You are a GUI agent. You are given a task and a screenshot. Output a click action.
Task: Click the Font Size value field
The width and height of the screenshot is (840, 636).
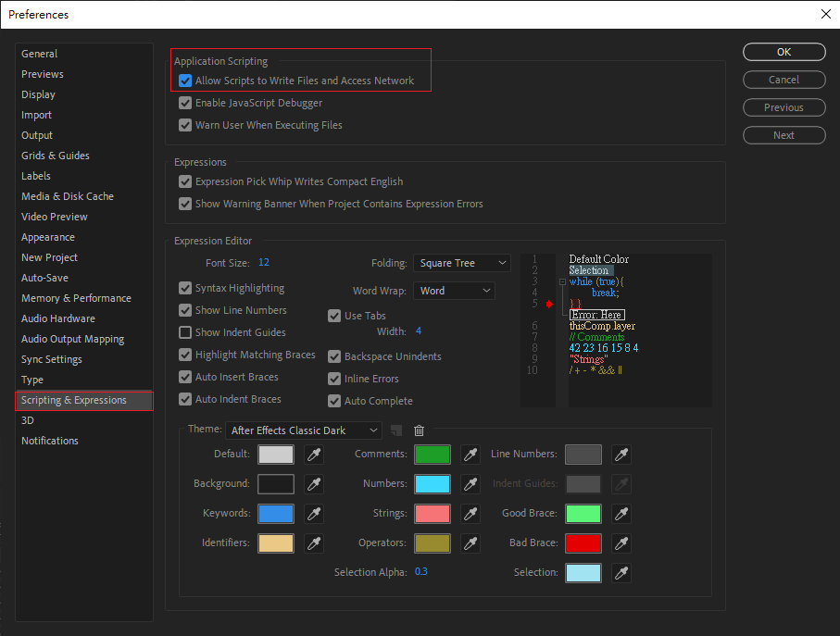[264, 263]
